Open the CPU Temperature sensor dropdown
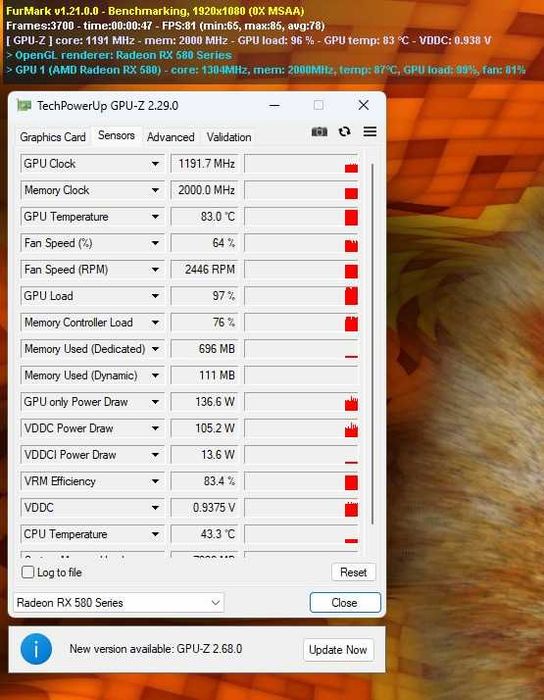 click(155, 534)
